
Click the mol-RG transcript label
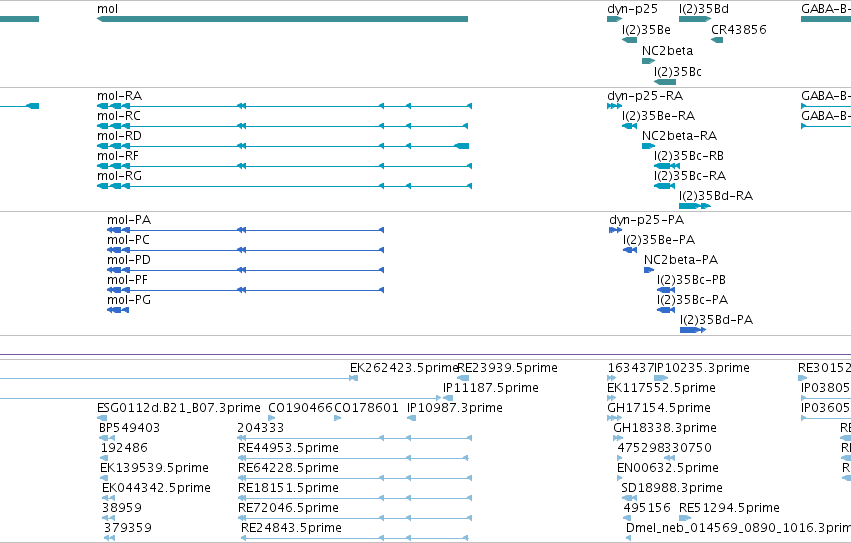click(x=119, y=176)
